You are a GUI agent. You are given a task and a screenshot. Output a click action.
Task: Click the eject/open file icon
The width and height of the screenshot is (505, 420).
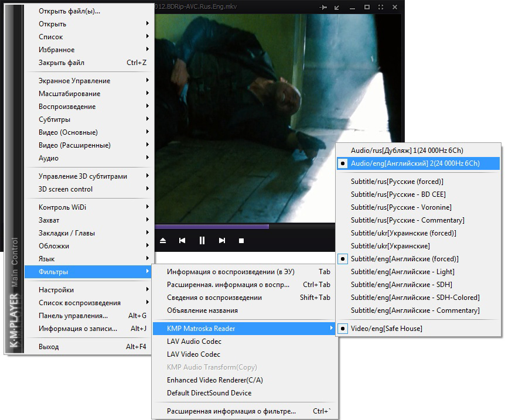pos(163,241)
